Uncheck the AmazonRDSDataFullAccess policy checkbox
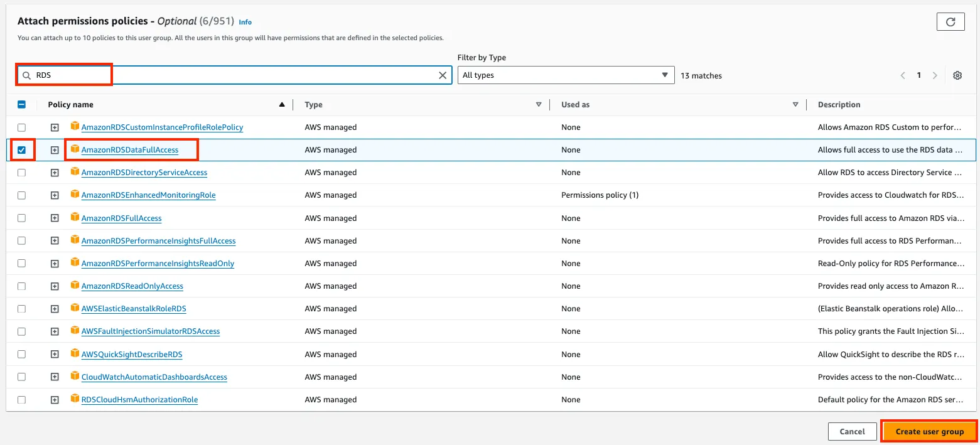 [21, 150]
